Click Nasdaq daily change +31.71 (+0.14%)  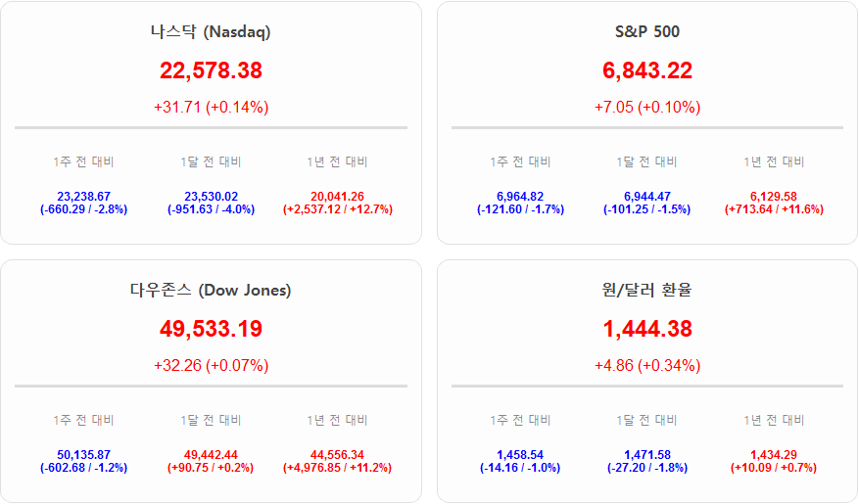[x=211, y=107]
